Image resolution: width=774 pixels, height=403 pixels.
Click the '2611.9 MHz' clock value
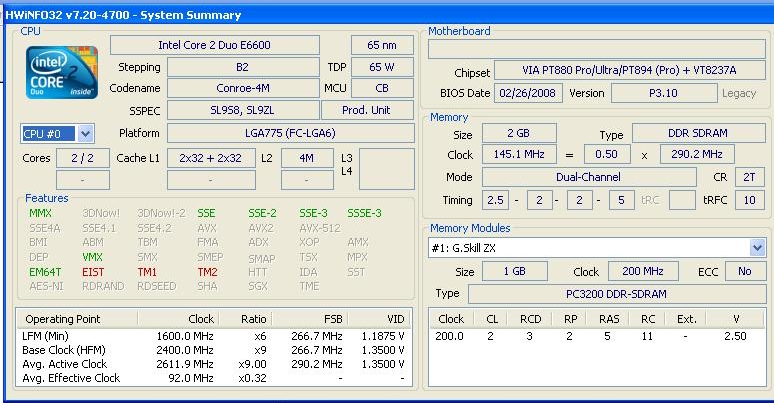pyautogui.click(x=185, y=364)
